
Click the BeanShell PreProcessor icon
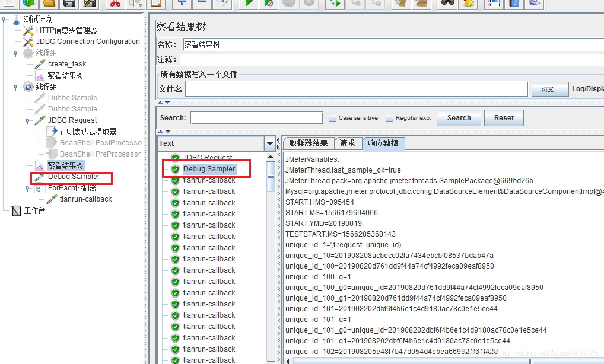click(x=52, y=154)
